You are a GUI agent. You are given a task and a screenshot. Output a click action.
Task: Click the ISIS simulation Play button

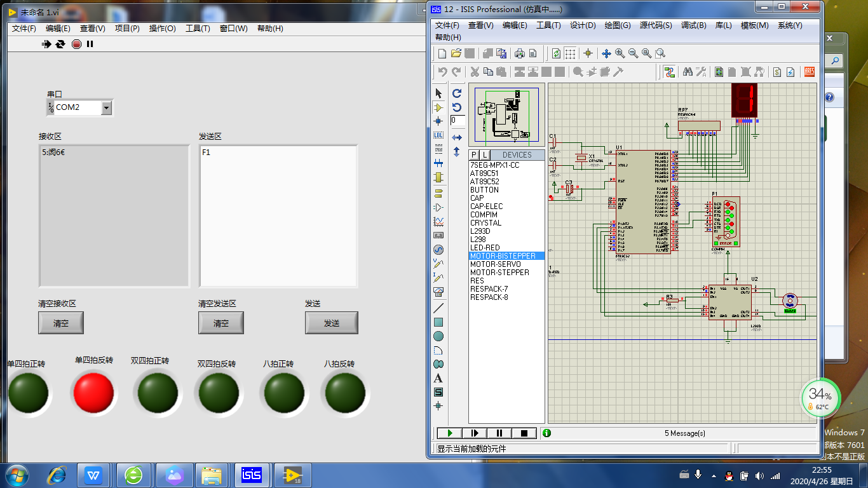450,433
